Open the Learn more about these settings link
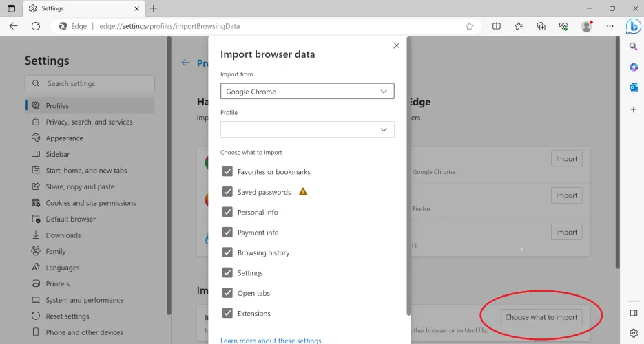The width and height of the screenshot is (644, 344). click(271, 340)
